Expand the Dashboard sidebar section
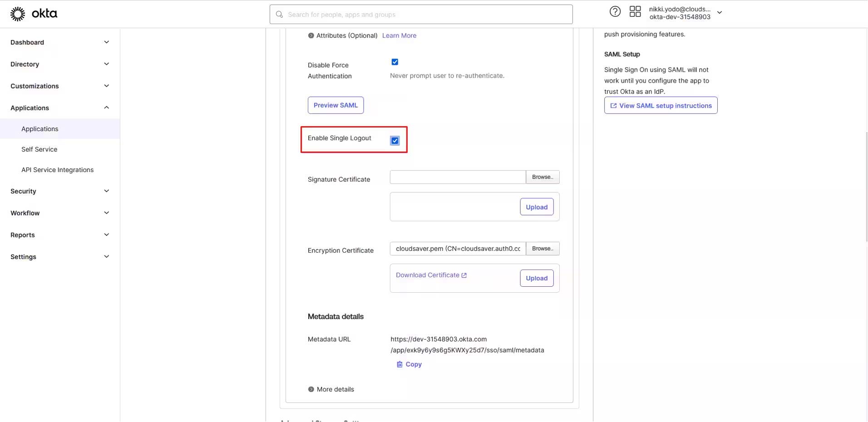This screenshot has width=868, height=422. pos(106,42)
